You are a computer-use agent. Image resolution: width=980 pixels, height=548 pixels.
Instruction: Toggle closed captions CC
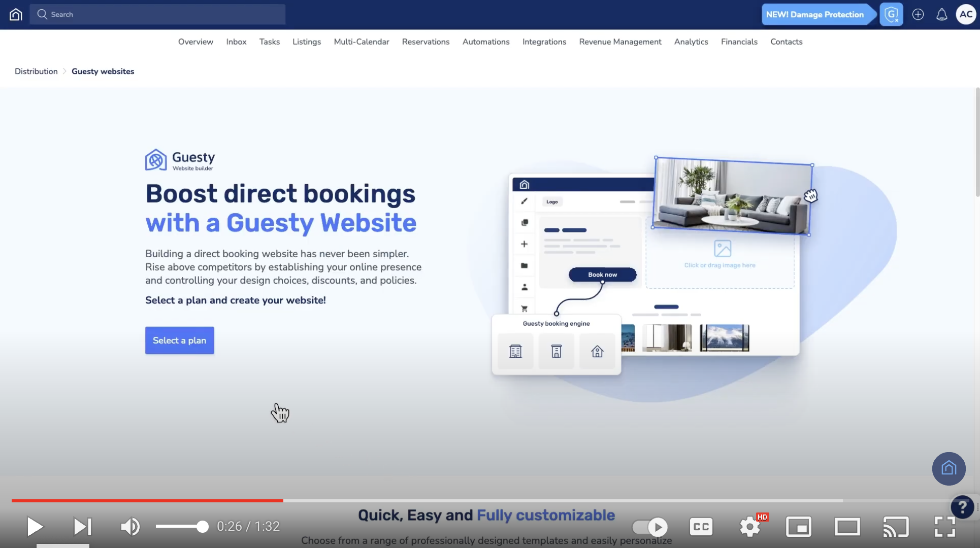coord(701,527)
